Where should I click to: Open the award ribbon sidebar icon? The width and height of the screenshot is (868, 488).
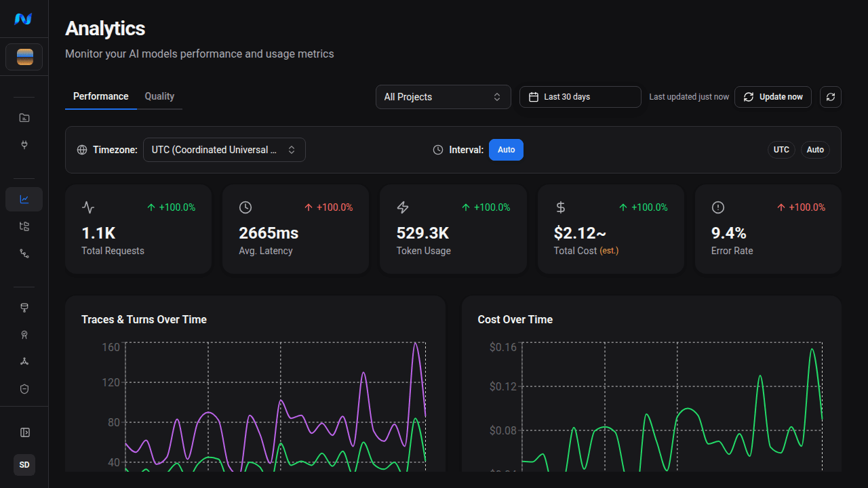24,335
